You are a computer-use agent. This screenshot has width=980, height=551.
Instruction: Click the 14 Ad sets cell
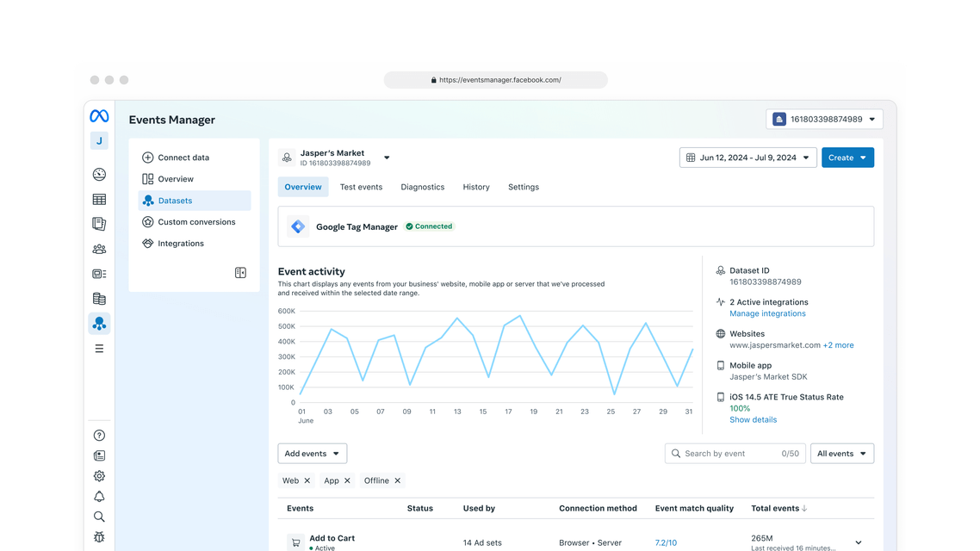point(482,543)
